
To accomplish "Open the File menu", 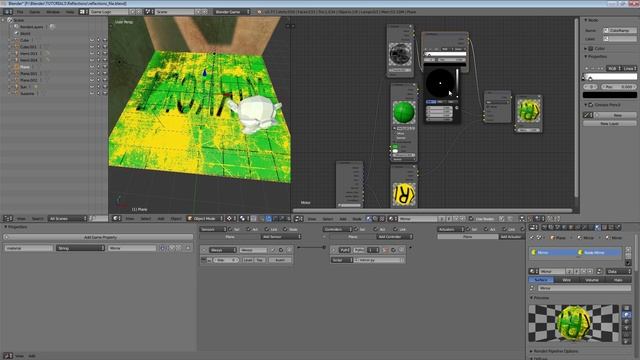I will [x=20, y=12].
